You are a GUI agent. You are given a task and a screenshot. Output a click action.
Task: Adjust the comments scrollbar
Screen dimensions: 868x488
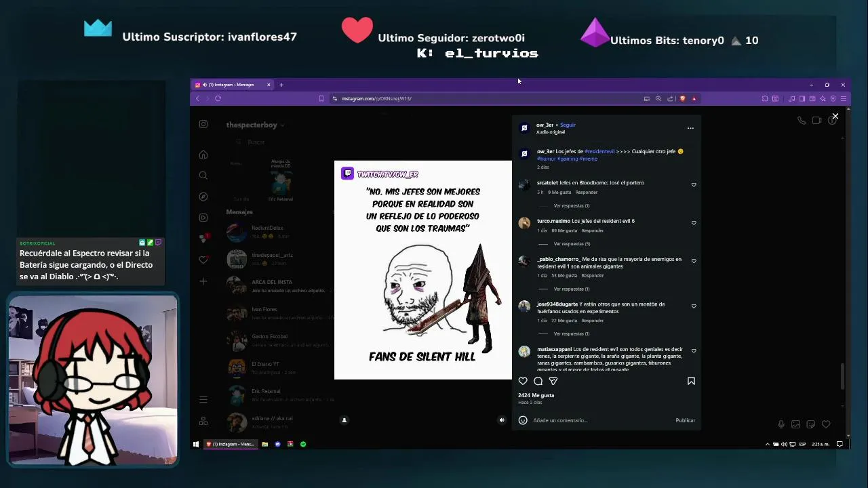coord(843,376)
